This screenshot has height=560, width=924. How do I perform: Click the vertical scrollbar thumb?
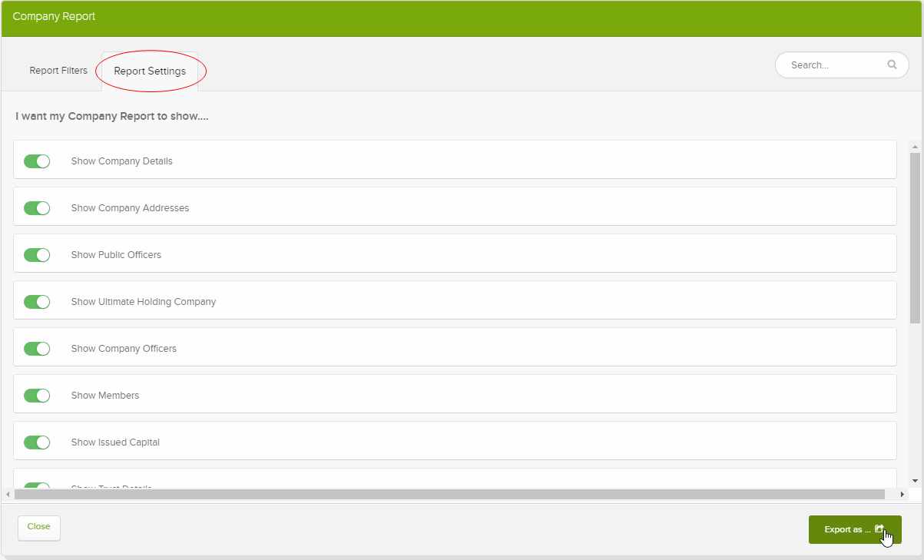915,237
